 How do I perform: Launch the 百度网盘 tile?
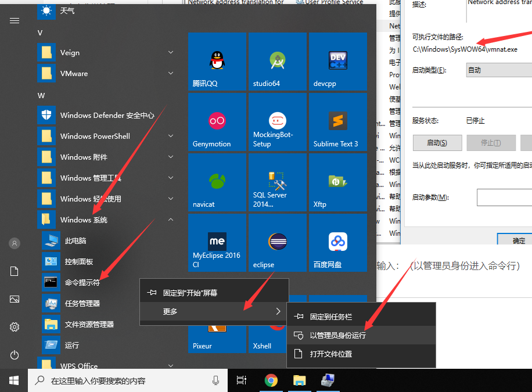point(338,243)
